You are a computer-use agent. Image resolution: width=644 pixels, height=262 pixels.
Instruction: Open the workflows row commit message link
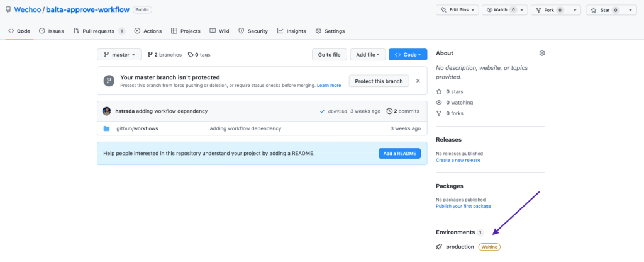tap(246, 128)
